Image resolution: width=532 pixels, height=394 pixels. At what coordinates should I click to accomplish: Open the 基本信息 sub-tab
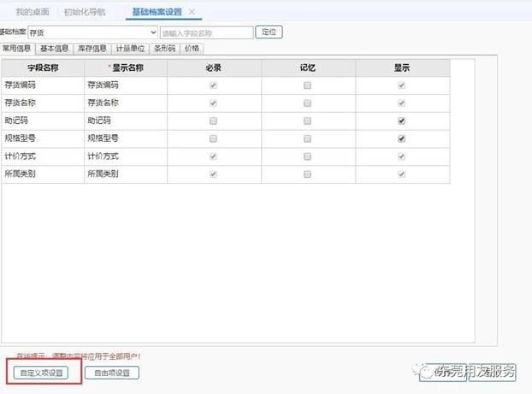[x=54, y=49]
